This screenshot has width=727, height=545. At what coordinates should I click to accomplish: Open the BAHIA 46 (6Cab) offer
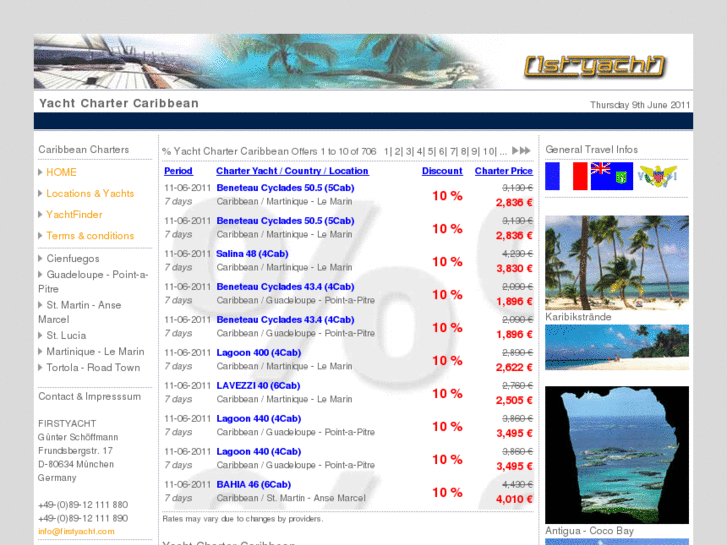[x=254, y=484]
